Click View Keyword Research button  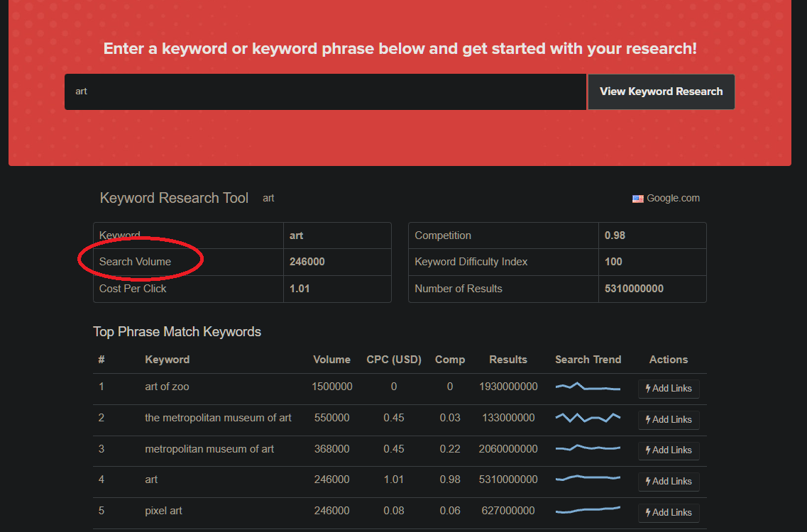tap(661, 92)
